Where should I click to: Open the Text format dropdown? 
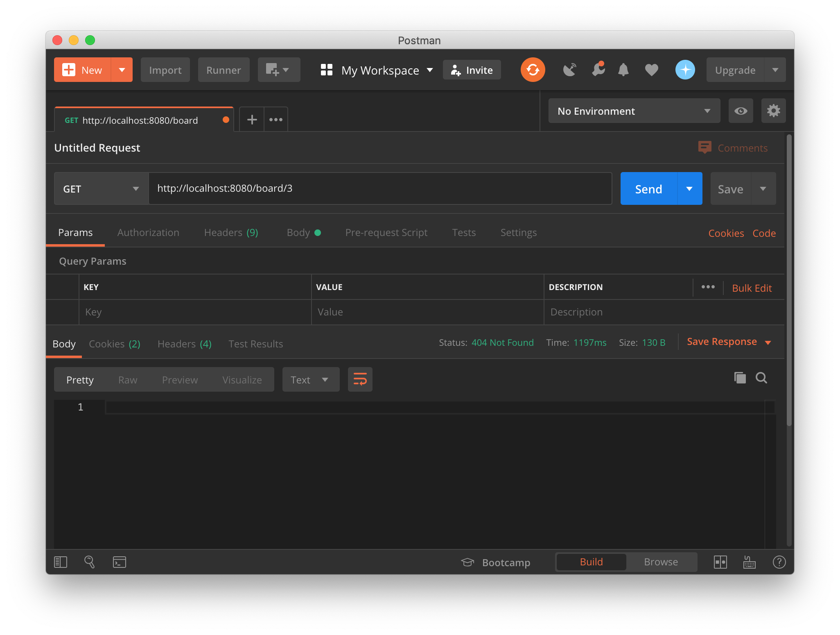point(310,379)
